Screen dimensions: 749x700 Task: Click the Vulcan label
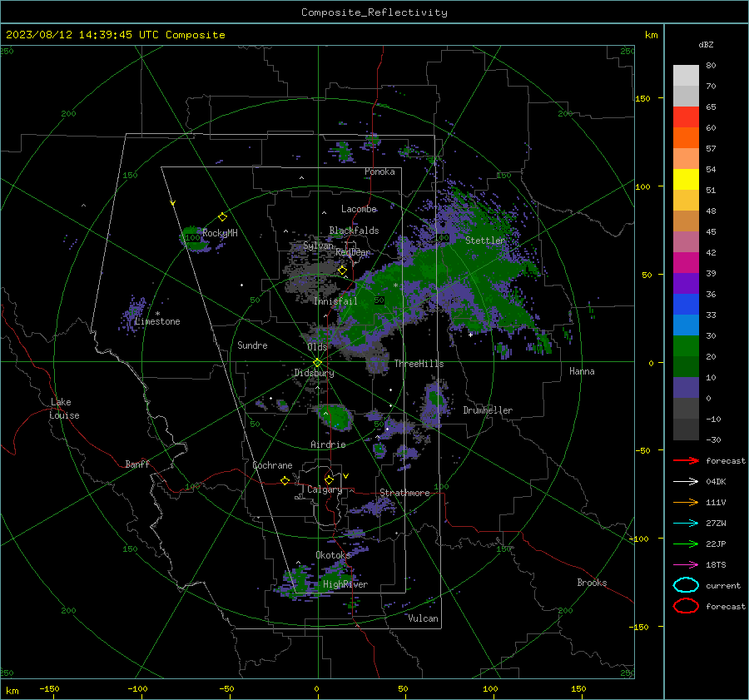pyautogui.click(x=423, y=618)
